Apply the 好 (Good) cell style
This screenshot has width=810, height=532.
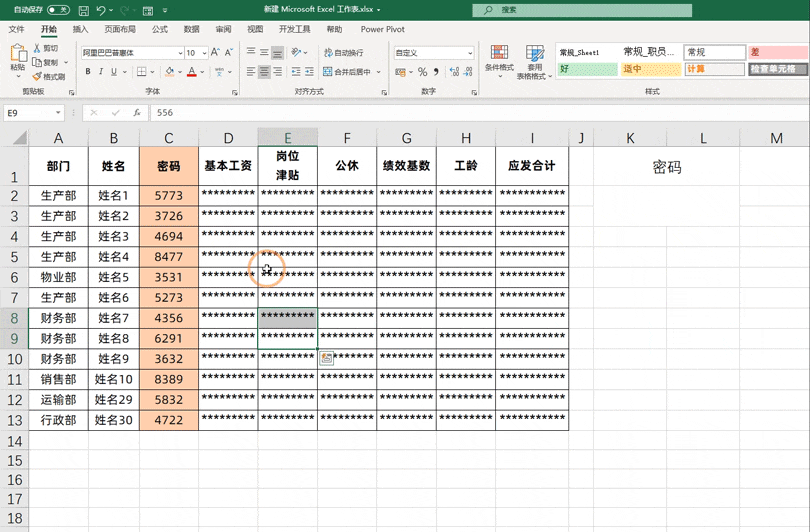587,69
